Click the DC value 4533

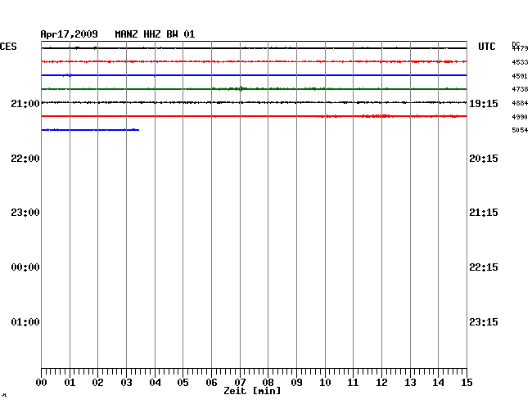tap(519, 62)
